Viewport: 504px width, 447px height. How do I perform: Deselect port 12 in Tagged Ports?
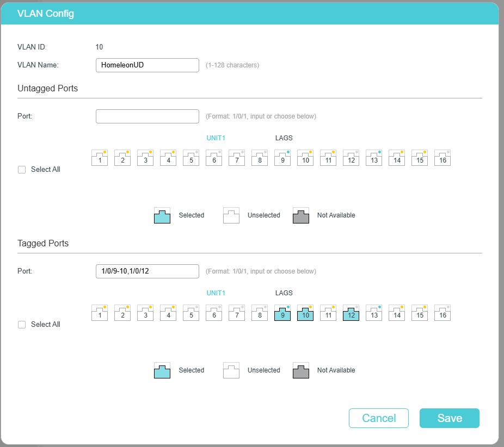[x=351, y=313]
